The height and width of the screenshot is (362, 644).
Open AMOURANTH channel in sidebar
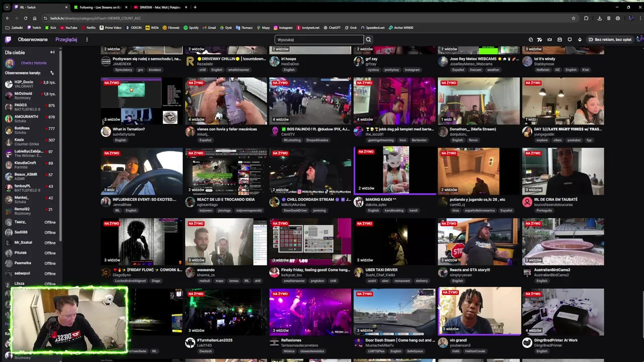click(x=30, y=118)
